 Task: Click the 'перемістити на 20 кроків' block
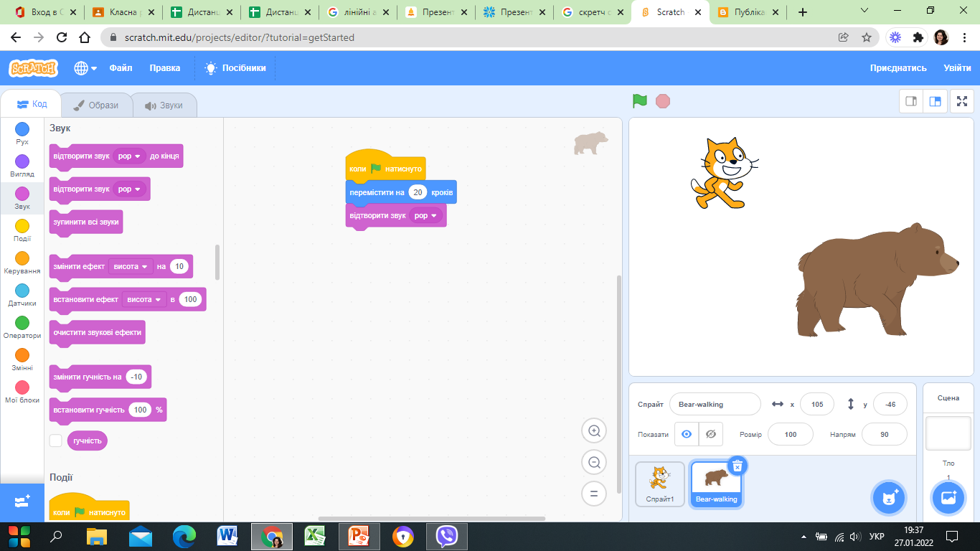(x=401, y=192)
